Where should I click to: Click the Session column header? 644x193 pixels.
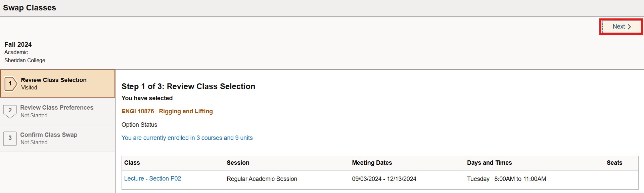click(238, 163)
